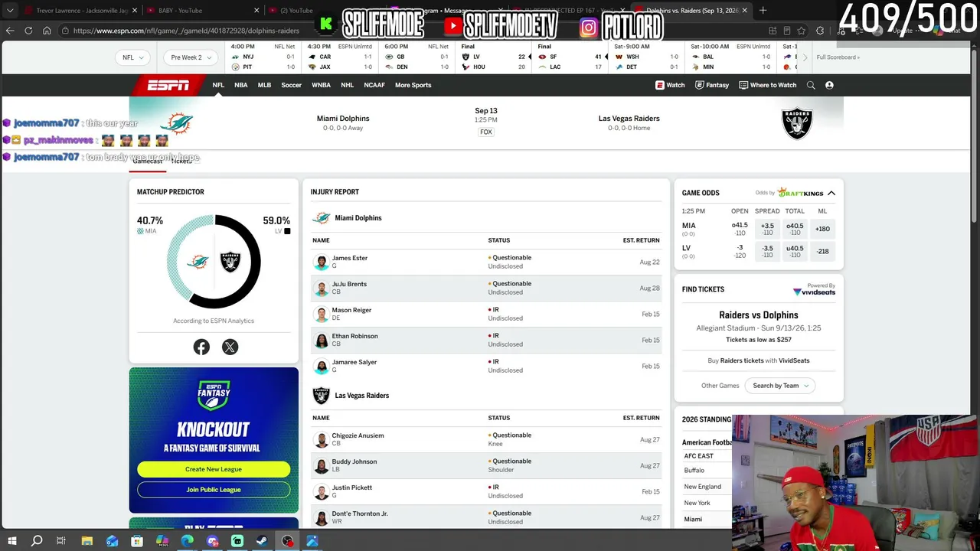Open the Las Vegas Raiders team name link
The image size is (980, 551).
[629, 119]
